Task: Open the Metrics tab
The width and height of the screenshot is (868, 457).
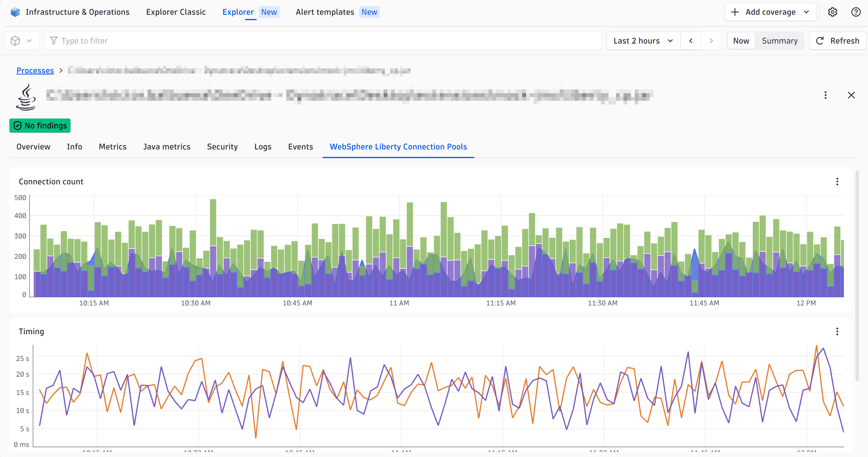Action: tap(113, 147)
